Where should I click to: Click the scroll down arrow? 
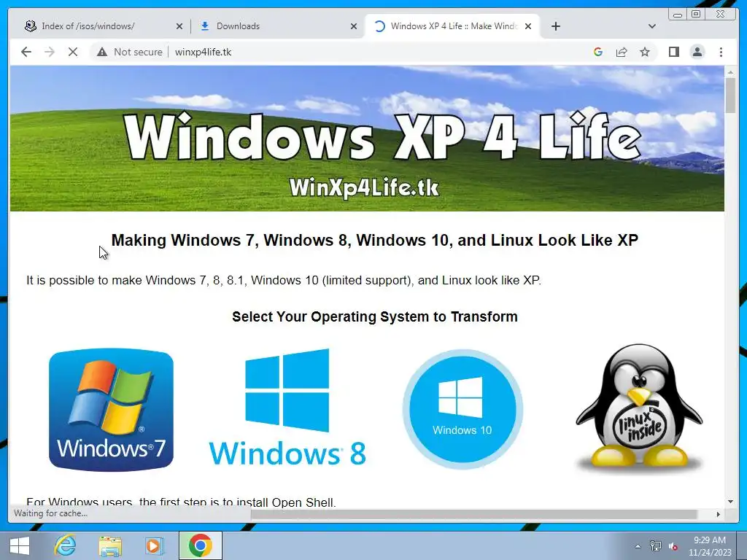click(x=730, y=502)
